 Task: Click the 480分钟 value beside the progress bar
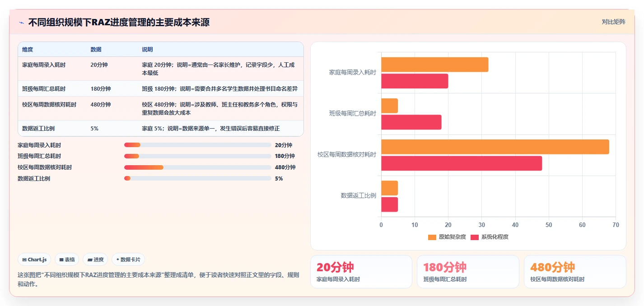285,167
